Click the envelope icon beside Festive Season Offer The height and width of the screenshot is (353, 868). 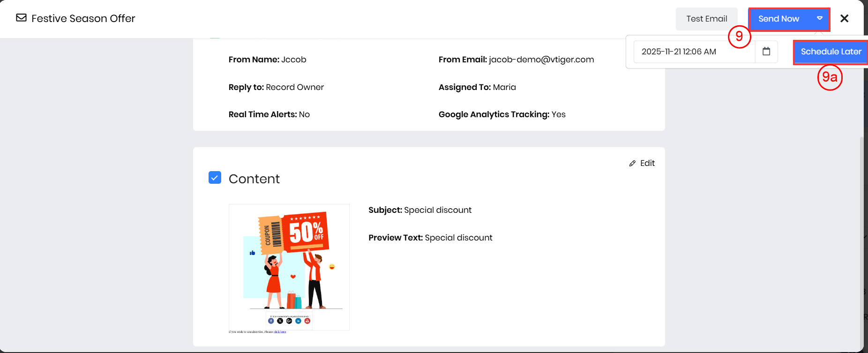click(x=21, y=18)
